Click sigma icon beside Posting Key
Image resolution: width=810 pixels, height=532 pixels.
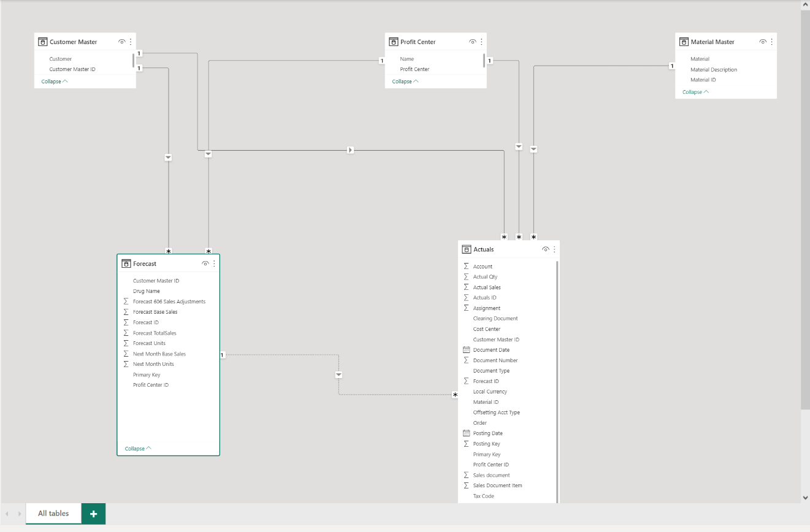click(466, 444)
